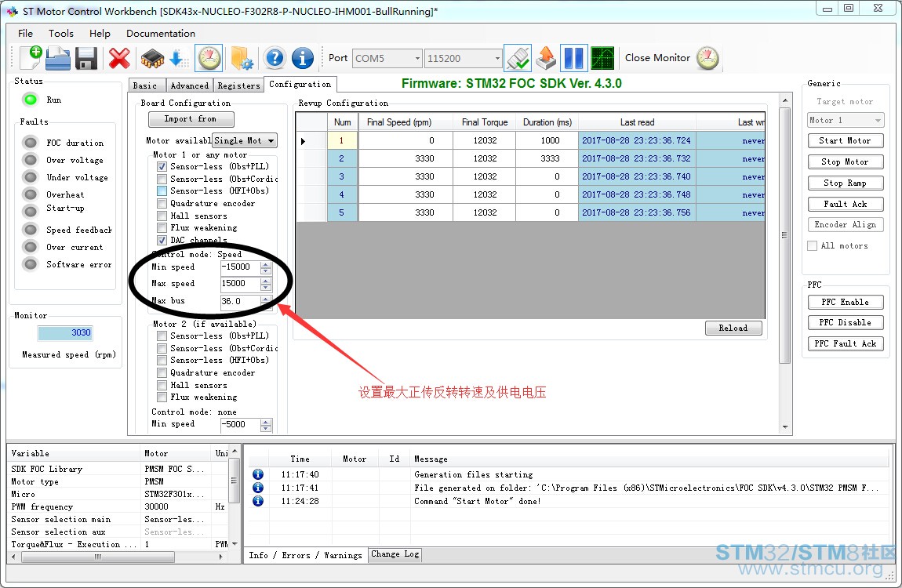
Task: Click the red X delete icon
Action: pos(119,58)
